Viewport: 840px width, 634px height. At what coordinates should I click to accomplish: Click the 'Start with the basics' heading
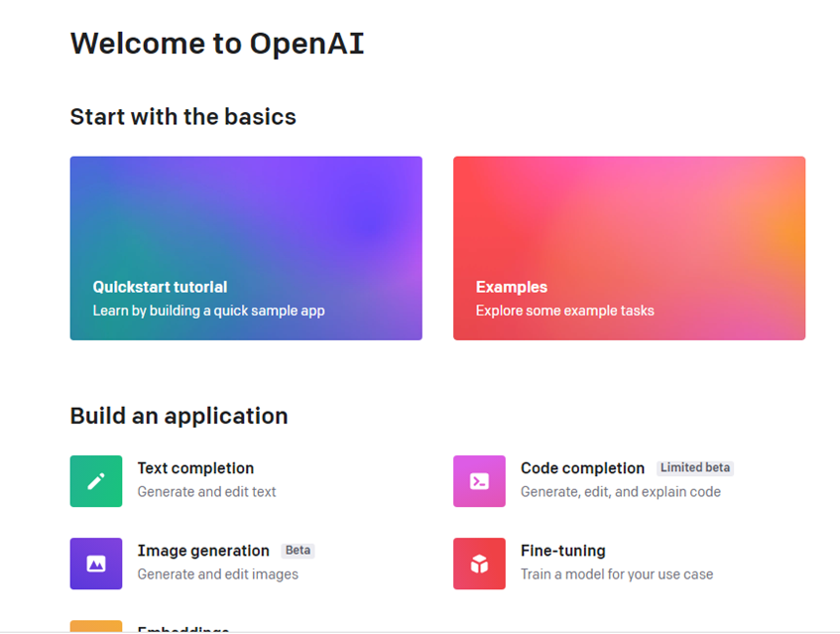pos(182,117)
